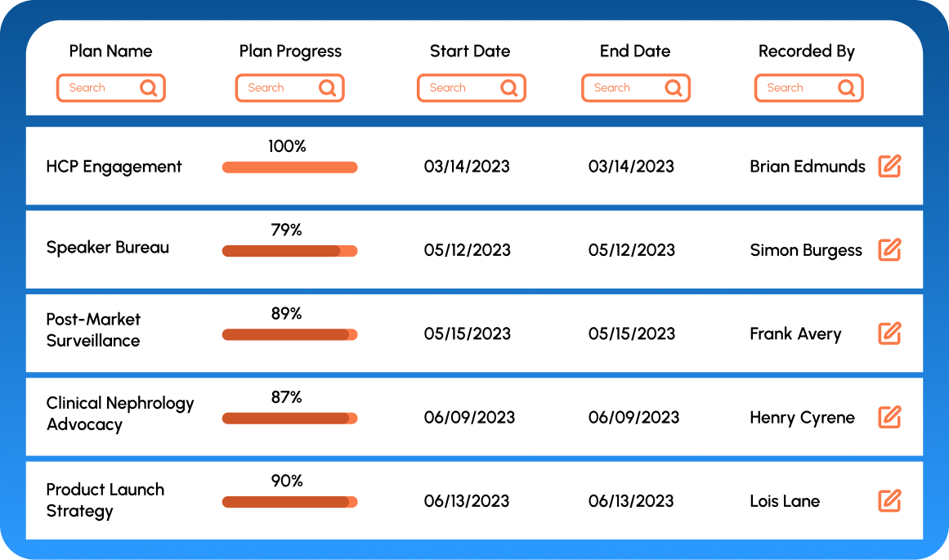Select the Product Launch Strategy plan name

pos(105,500)
